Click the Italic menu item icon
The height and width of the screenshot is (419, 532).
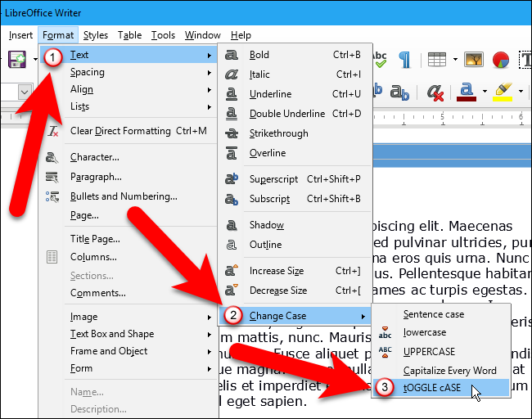(x=232, y=74)
